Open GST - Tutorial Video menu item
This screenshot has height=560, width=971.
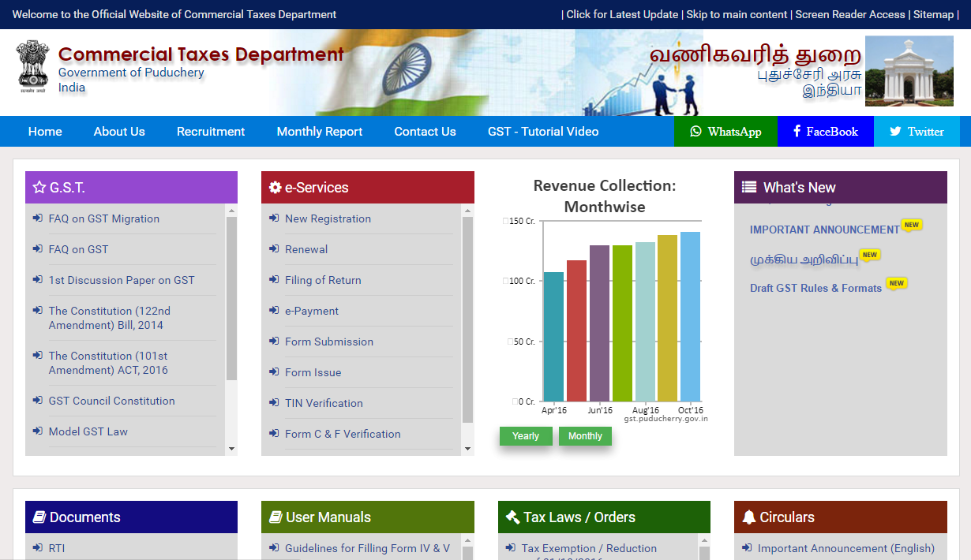click(543, 132)
